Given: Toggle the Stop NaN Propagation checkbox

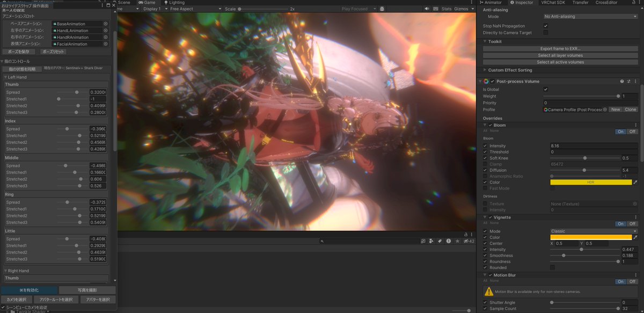Looking at the screenshot, I should tap(546, 26).
